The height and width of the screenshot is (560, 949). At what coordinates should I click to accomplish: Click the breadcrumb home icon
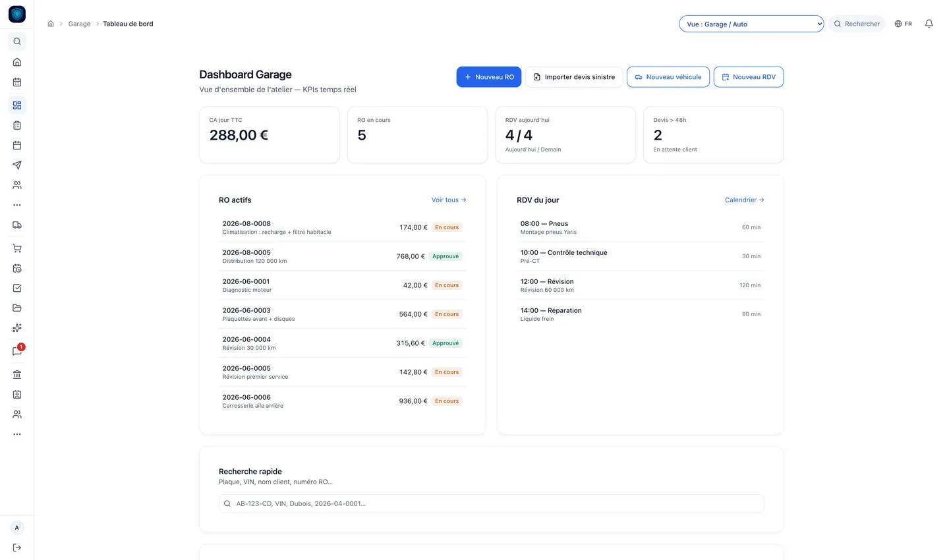click(x=51, y=24)
